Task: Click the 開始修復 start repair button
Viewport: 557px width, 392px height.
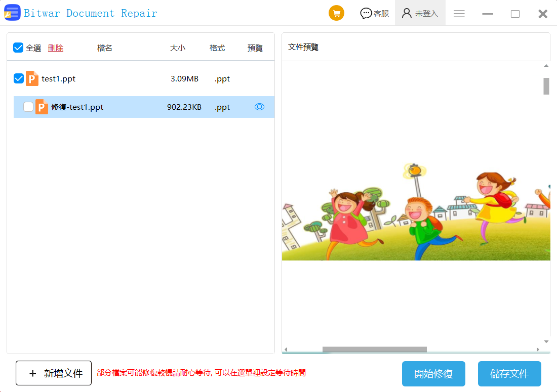Action: click(x=434, y=374)
